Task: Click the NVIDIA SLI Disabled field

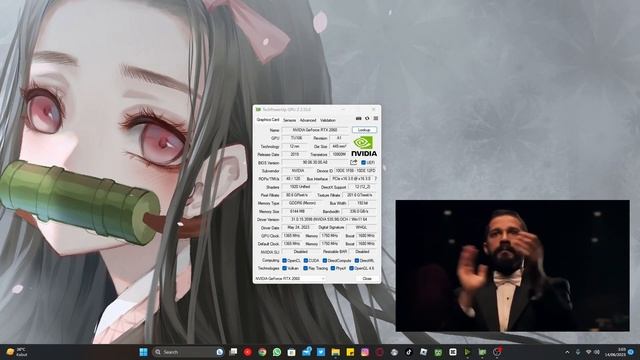Action: pyautogui.click(x=300, y=252)
